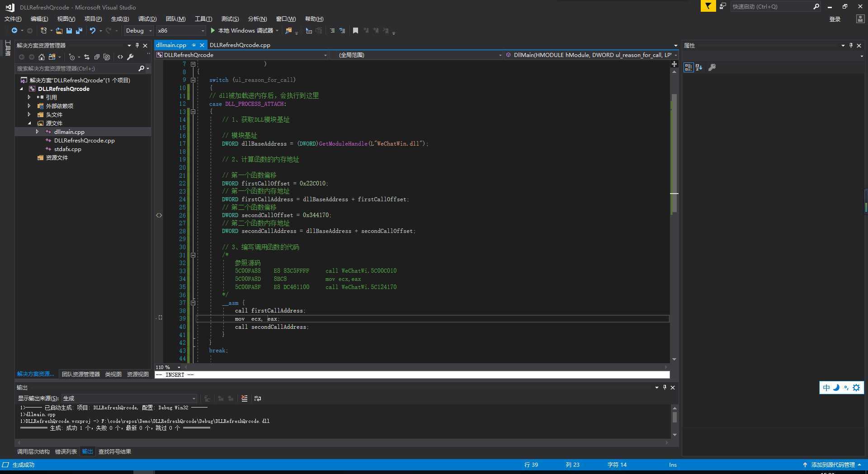Click the Home icon in Solution Explorer
This screenshot has height=474, width=868.
pos(42,57)
